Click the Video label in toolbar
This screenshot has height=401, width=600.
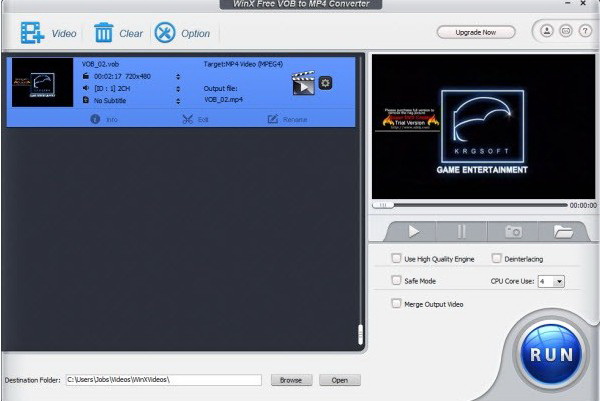(x=64, y=34)
